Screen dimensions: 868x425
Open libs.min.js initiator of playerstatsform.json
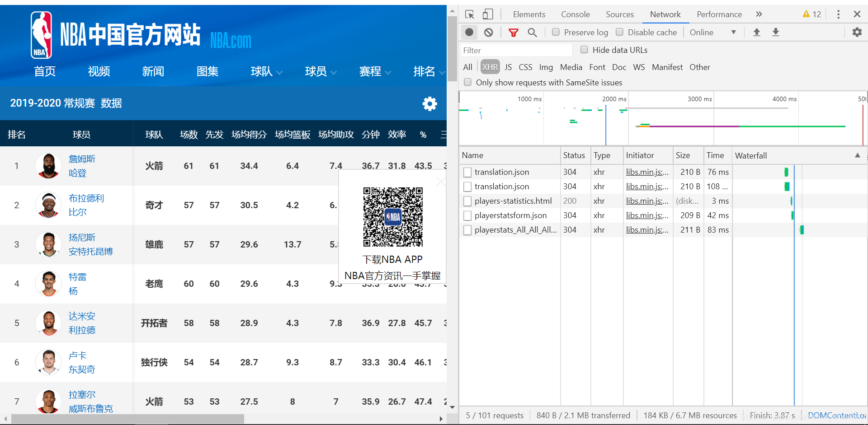coord(647,215)
